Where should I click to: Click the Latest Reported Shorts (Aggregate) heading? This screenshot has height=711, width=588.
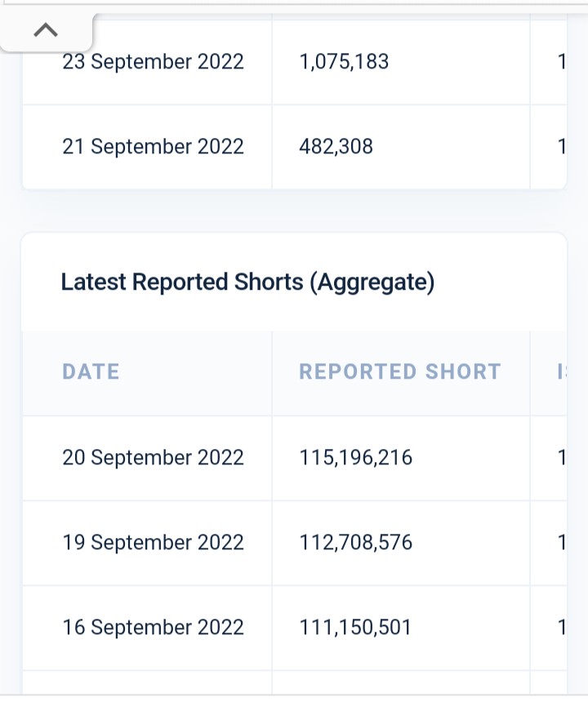point(247,282)
